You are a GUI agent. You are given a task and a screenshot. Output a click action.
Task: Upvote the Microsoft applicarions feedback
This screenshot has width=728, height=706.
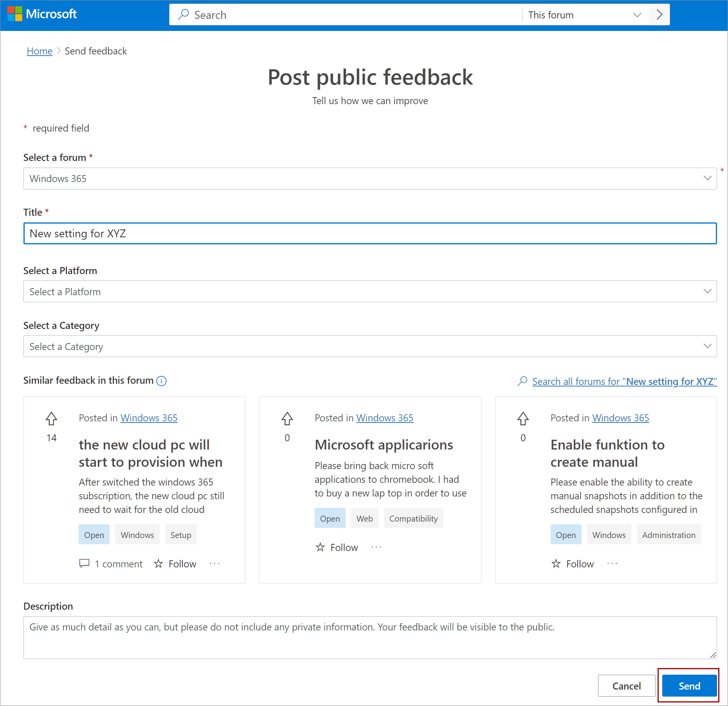pos(287,419)
